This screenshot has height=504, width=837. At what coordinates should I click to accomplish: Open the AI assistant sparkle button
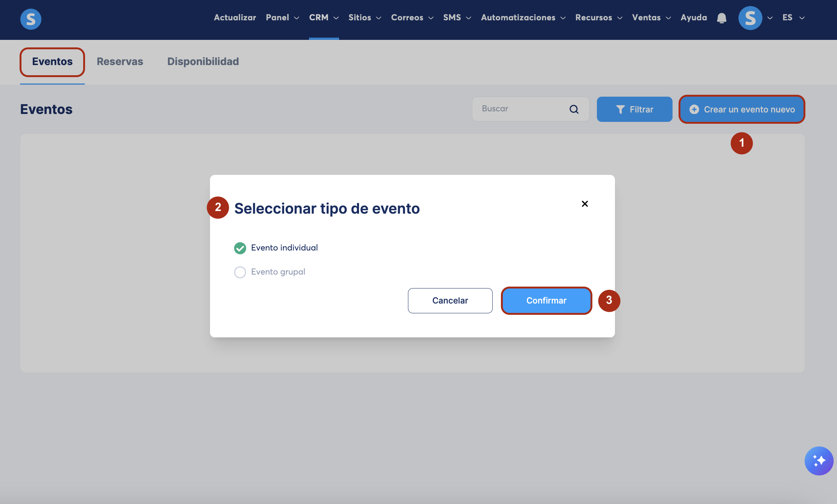click(x=819, y=461)
